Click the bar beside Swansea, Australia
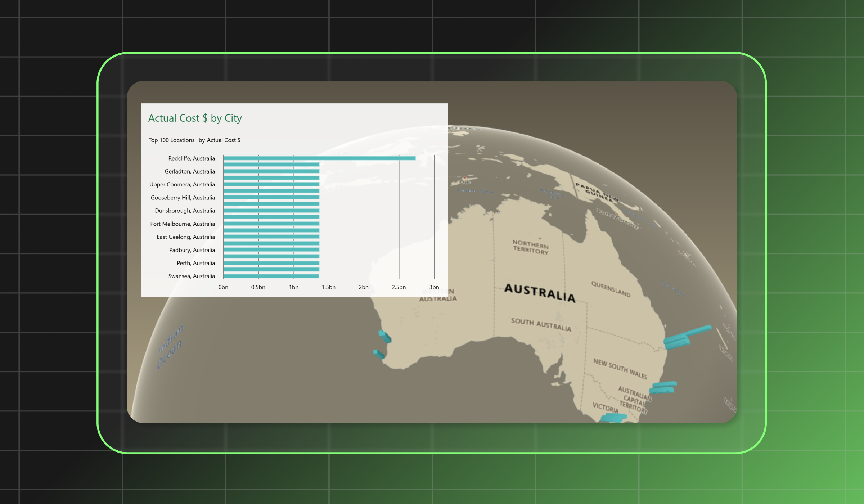The width and height of the screenshot is (864, 504). (271, 276)
